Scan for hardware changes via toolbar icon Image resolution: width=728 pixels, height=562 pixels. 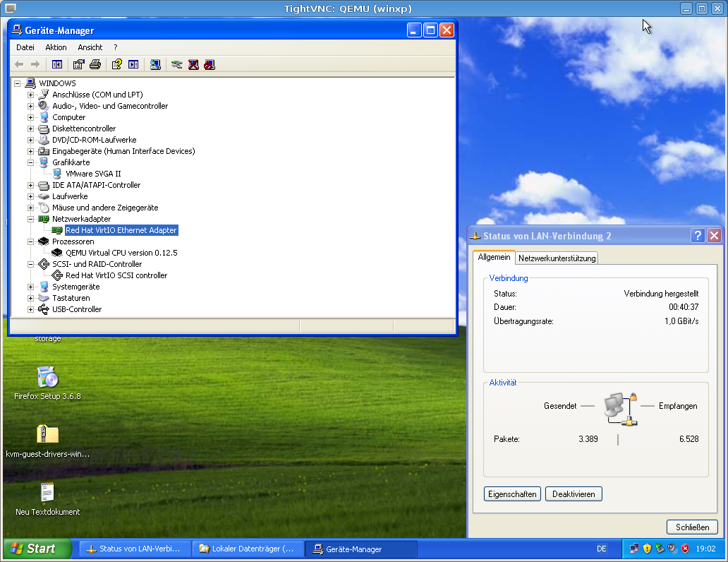coord(155,65)
